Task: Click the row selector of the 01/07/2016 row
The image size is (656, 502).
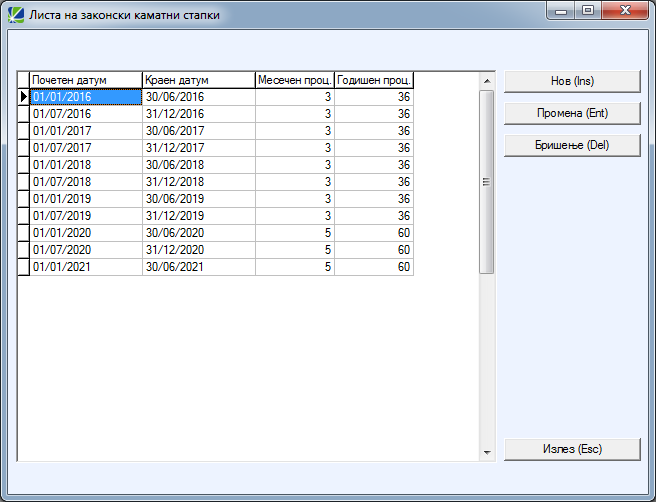Action: [23, 114]
